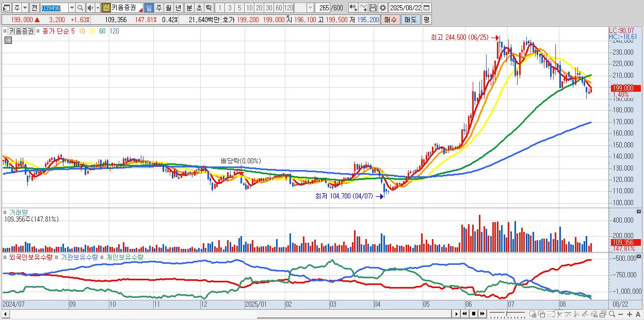Click the bottom toolbar crosshair cursor icon
This screenshot has height=320, width=644.
559,314
